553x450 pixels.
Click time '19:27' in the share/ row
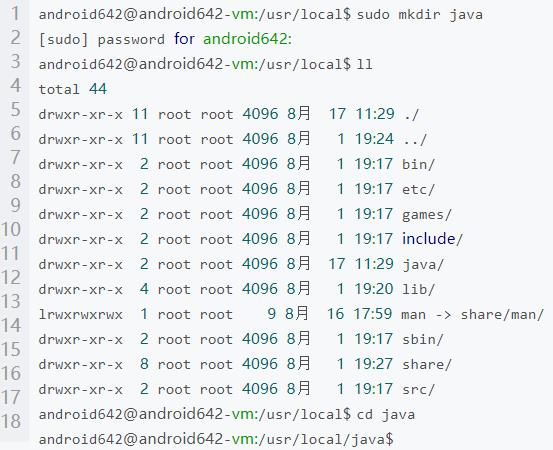click(x=374, y=364)
